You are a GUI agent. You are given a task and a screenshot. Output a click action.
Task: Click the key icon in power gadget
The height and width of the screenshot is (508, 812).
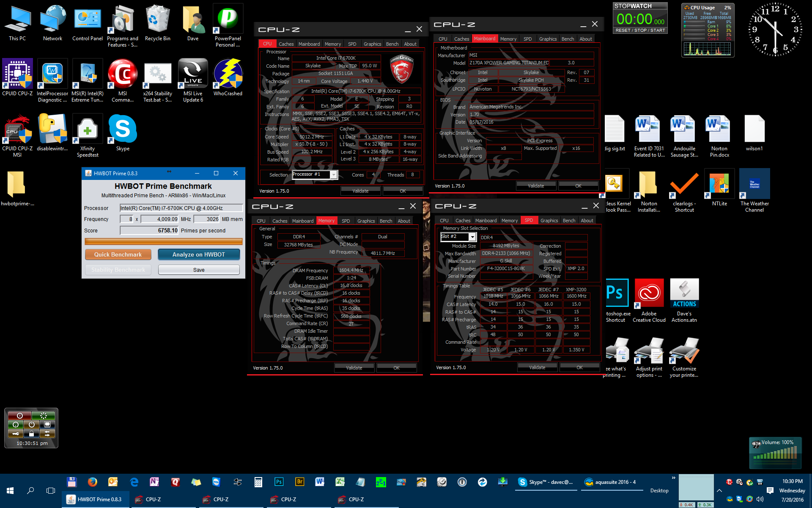[16, 433]
